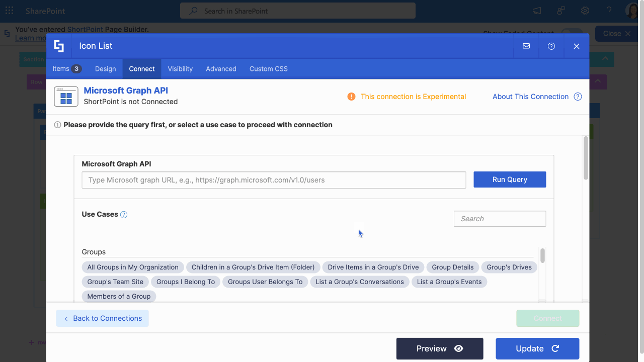Screen dimensions: 644x362
Task: Click the Preview button
Action: [440, 348]
